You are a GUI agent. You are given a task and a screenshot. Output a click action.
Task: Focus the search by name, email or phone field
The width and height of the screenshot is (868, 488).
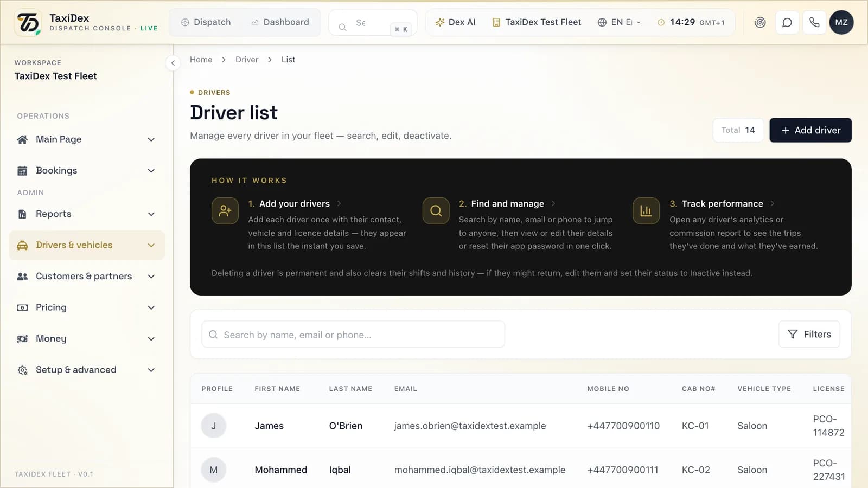pos(353,335)
